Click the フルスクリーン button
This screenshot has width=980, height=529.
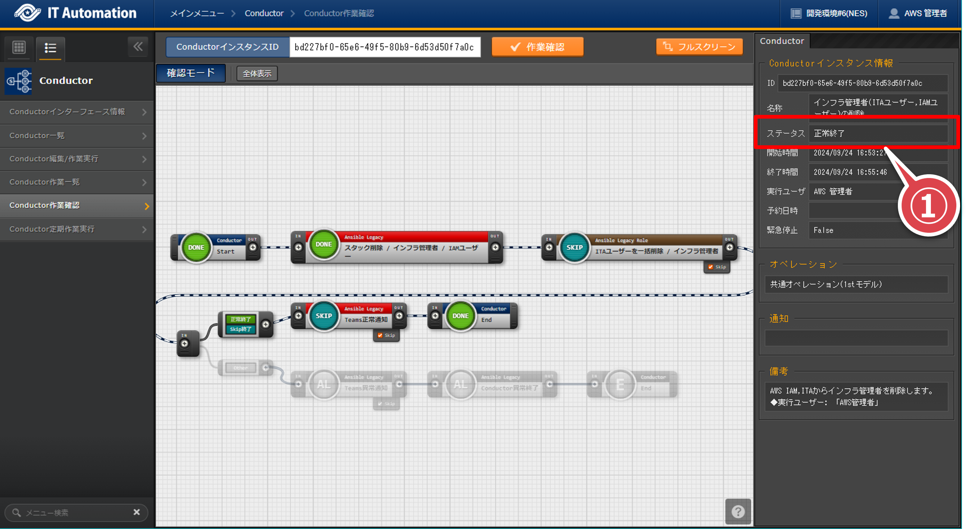click(699, 47)
